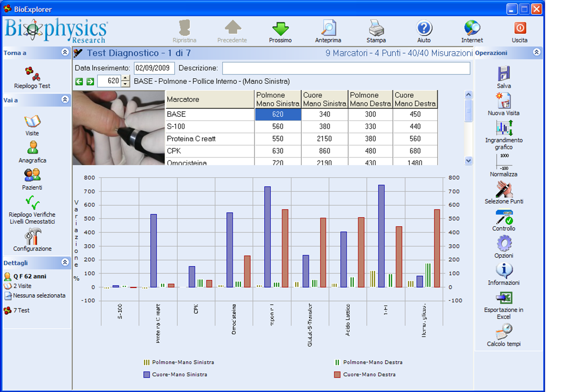Click the Descrizione text field

[346, 68]
